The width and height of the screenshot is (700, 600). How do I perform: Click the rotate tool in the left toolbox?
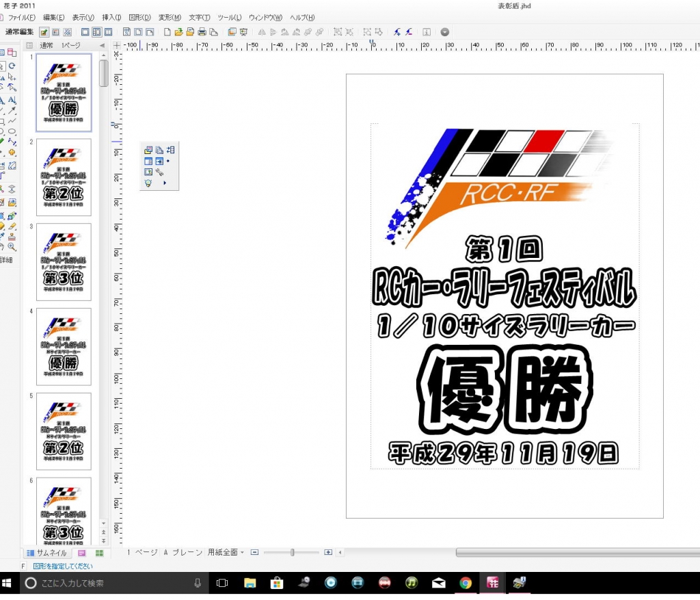[12, 66]
